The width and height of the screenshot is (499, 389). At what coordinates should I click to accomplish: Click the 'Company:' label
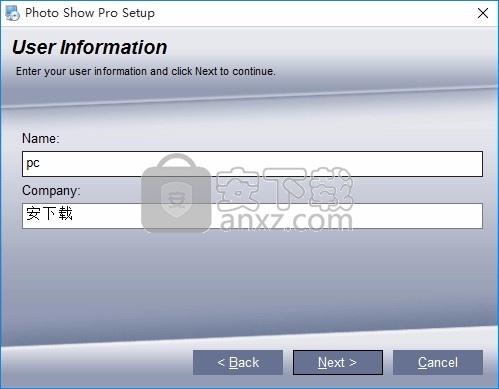coord(51,191)
